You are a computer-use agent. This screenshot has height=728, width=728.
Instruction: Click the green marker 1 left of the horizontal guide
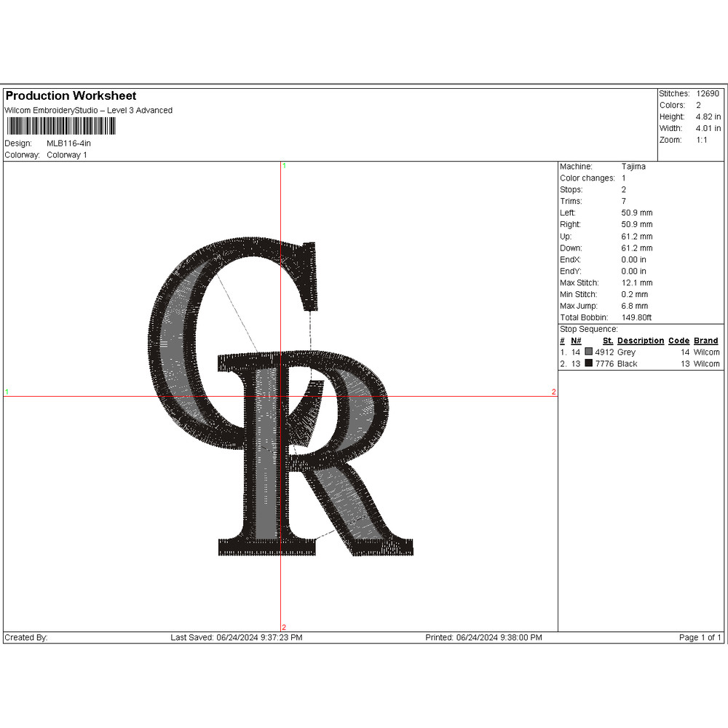point(7,392)
